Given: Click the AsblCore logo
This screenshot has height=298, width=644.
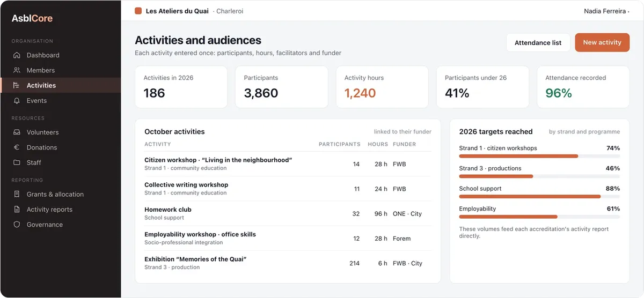Looking at the screenshot, I should pos(32,18).
